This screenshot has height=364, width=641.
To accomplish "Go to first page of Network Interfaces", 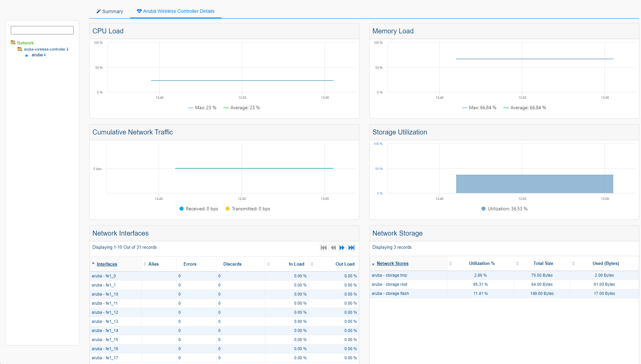I will (324, 248).
